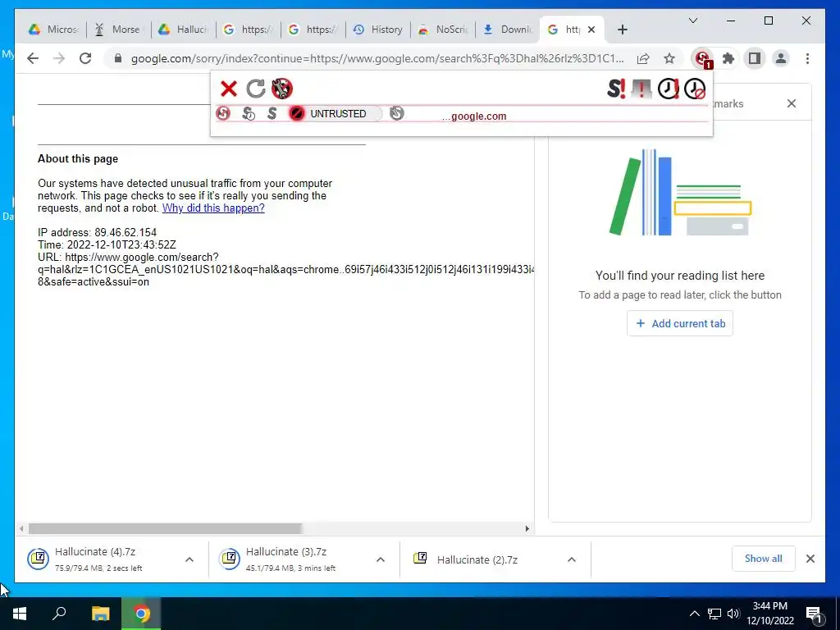Reload the current page
The width and height of the screenshot is (840, 630).
(x=85, y=58)
